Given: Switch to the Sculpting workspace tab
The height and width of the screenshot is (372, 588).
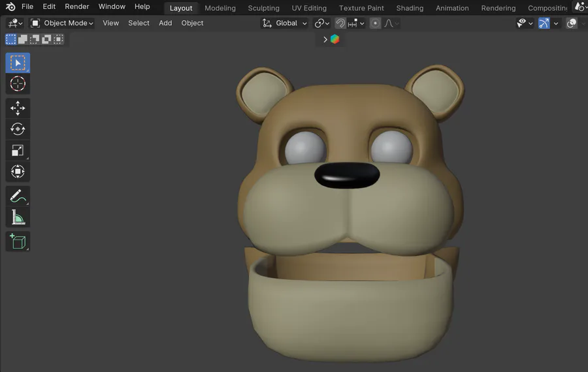Looking at the screenshot, I should [264, 8].
